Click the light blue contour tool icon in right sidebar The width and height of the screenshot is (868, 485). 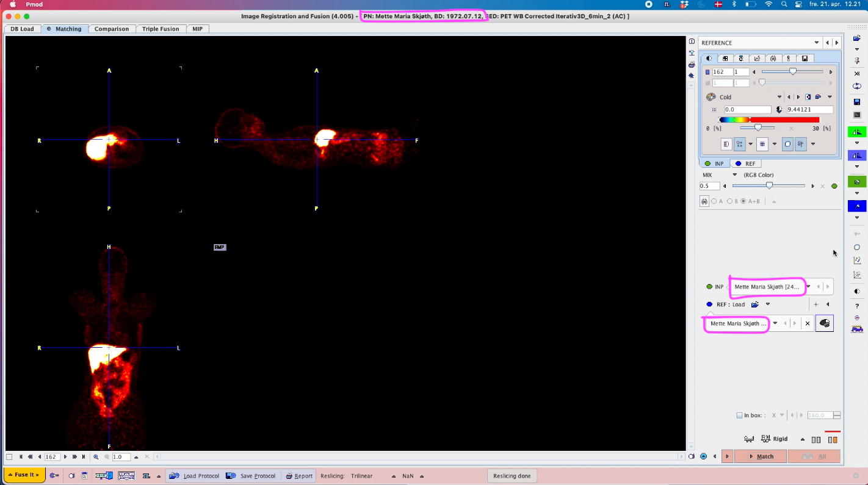click(857, 156)
